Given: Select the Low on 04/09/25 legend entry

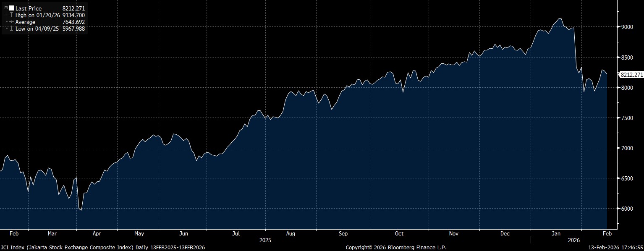Looking at the screenshot, I should (37, 29).
